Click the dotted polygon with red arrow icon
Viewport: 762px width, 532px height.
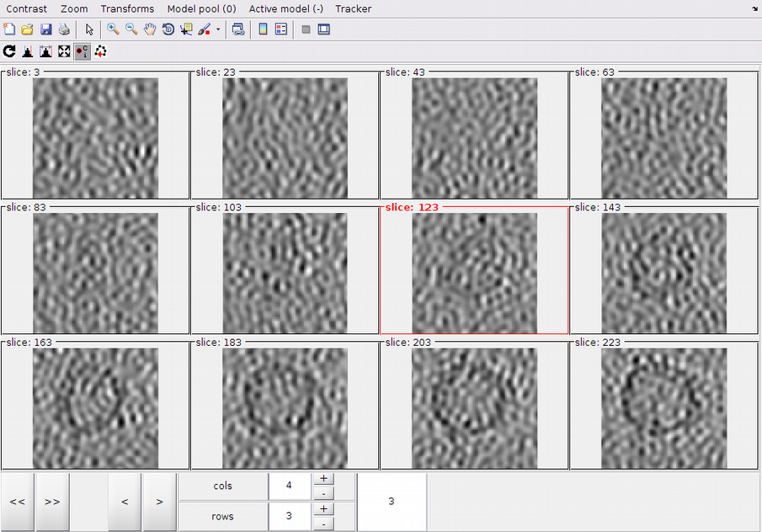(x=100, y=51)
